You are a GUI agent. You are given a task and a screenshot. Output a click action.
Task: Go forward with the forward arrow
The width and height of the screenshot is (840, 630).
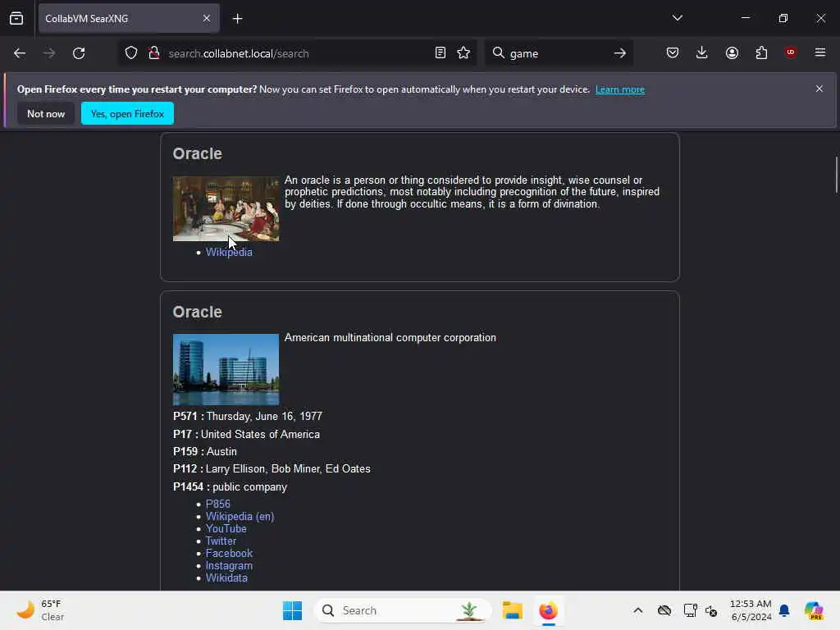point(49,53)
